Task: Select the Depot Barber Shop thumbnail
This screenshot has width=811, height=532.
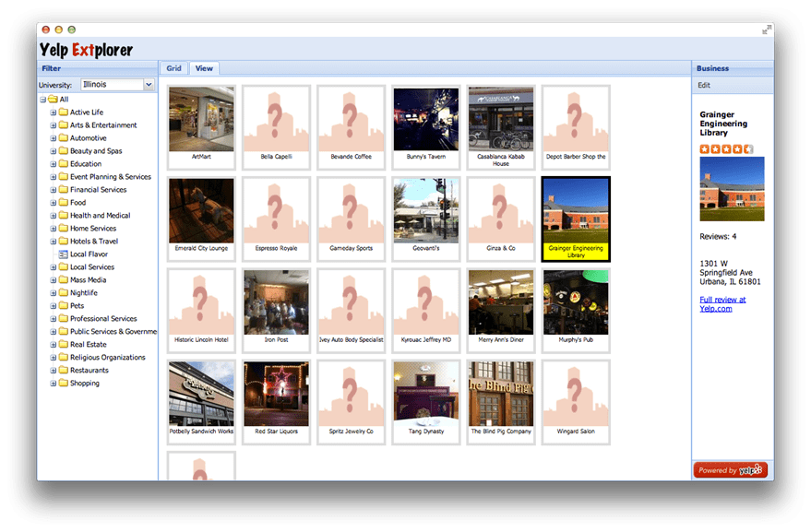Action: [576, 127]
